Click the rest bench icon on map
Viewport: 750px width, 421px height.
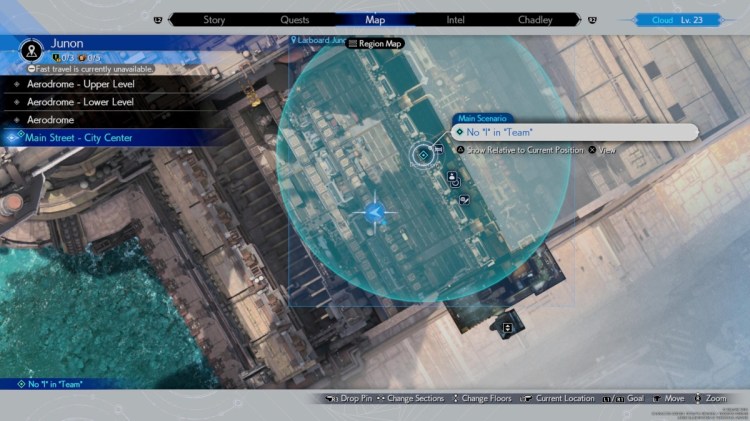[464, 200]
